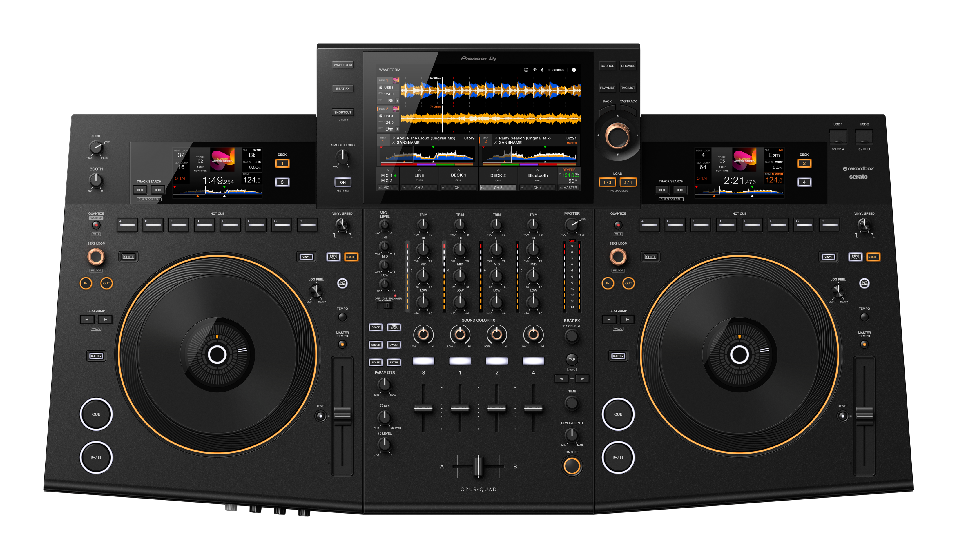Select the FX CH 2 tab on touchscreen
The width and height of the screenshot is (957, 560).
tap(498, 188)
